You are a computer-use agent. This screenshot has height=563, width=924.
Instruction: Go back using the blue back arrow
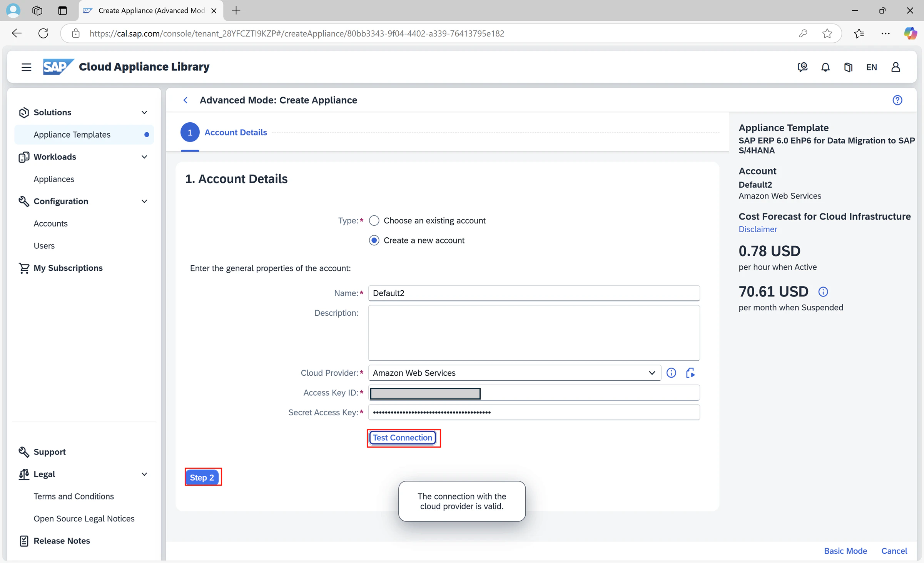(185, 100)
